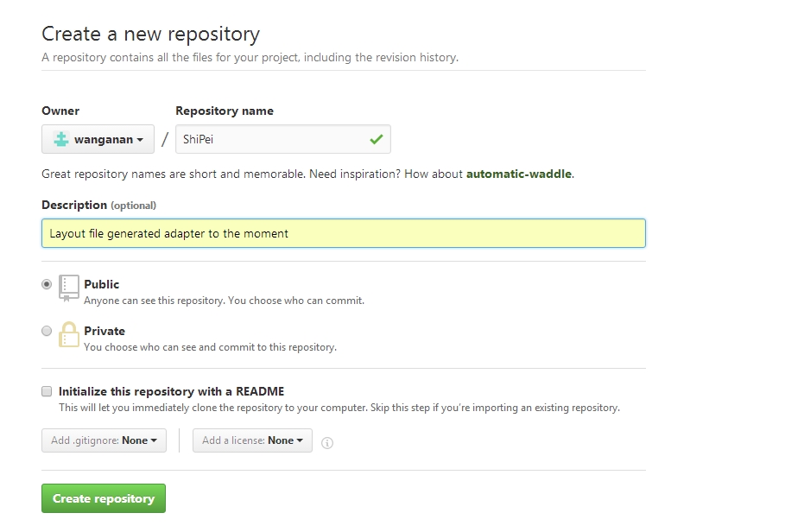Click the 'You choose who can see and commit' text

point(210,347)
